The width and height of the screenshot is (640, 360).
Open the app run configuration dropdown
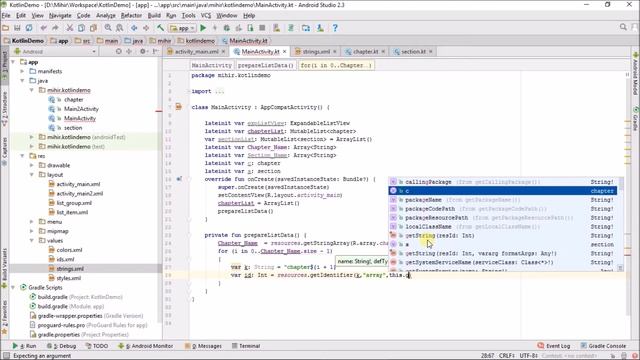tap(183, 28)
